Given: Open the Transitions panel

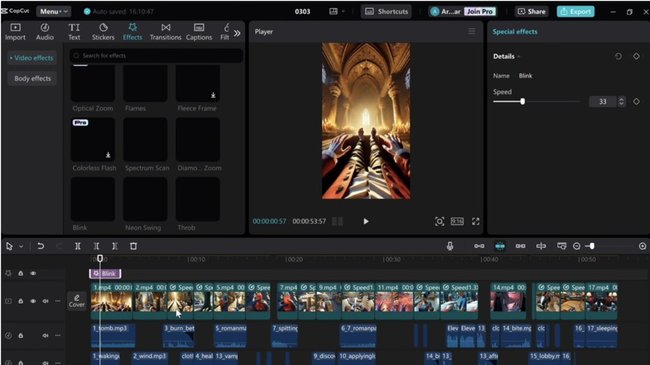Looking at the screenshot, I should (x=165, y=32).
